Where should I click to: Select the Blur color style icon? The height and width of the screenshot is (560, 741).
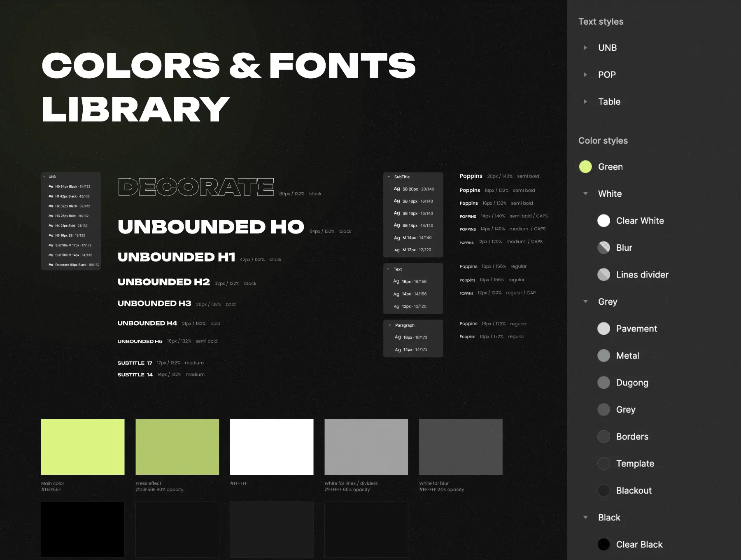coord(604,247)
